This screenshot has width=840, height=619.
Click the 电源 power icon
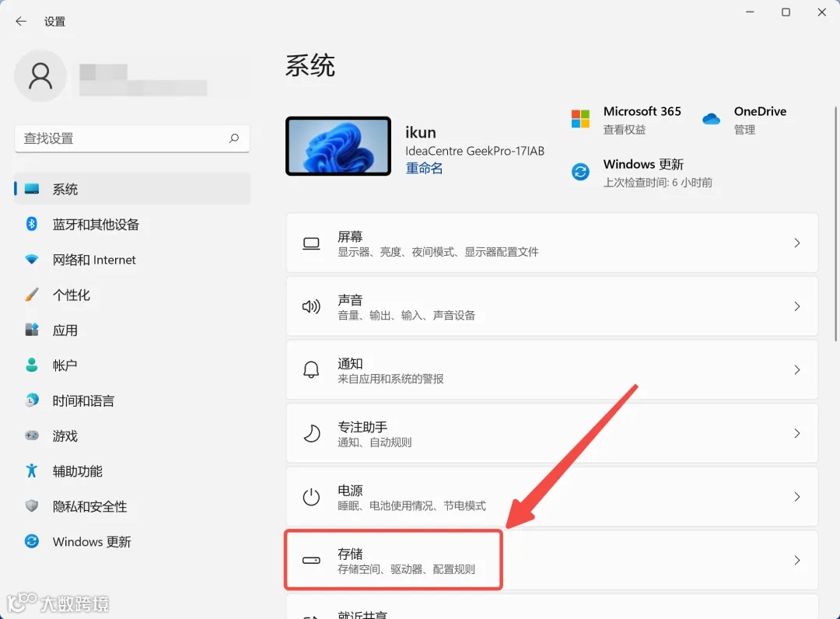[311, 497]
